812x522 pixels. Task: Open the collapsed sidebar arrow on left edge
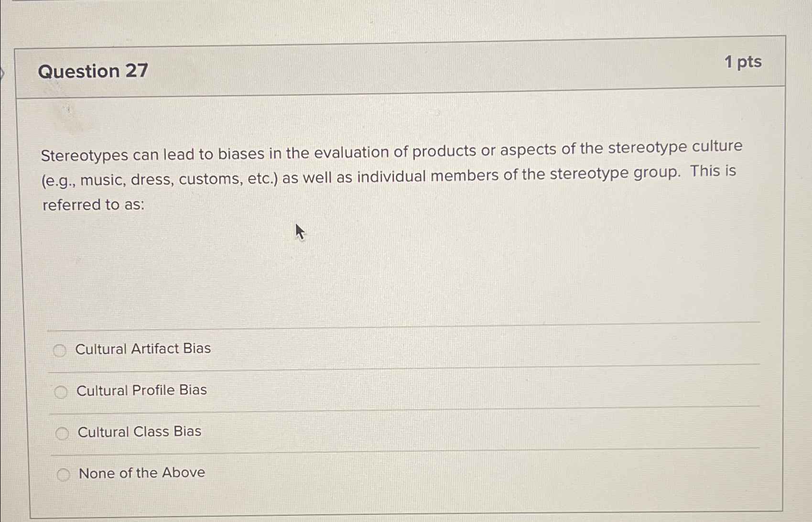pyautogui.click(x=2, y=74)
